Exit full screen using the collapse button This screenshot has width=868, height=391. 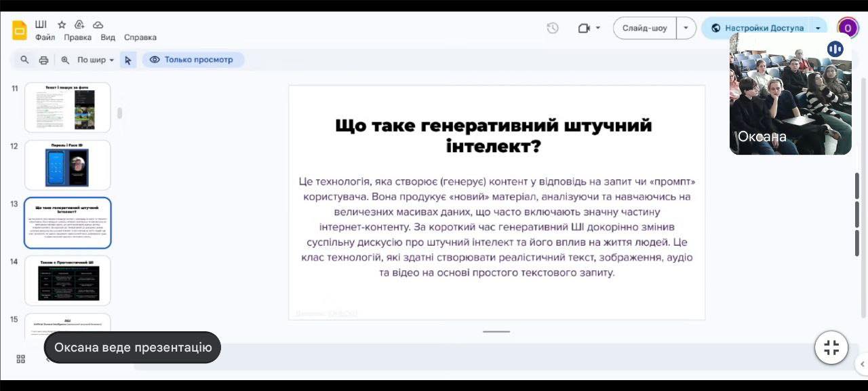pos(831,348)
